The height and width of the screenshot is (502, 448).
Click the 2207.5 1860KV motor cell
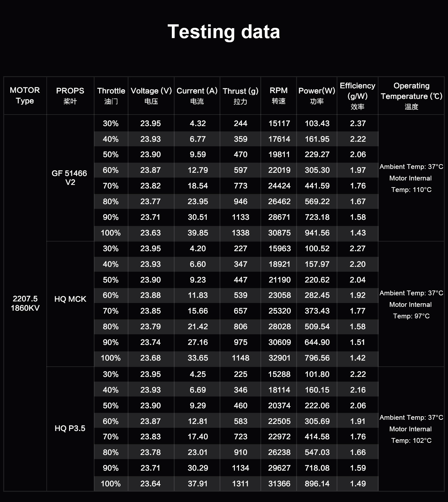coord(25,303)
